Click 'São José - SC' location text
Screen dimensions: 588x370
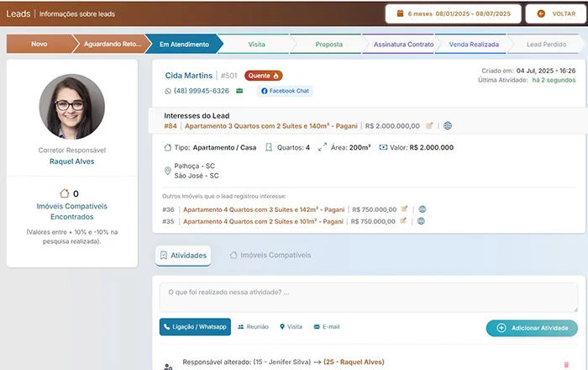click(196, 176)
